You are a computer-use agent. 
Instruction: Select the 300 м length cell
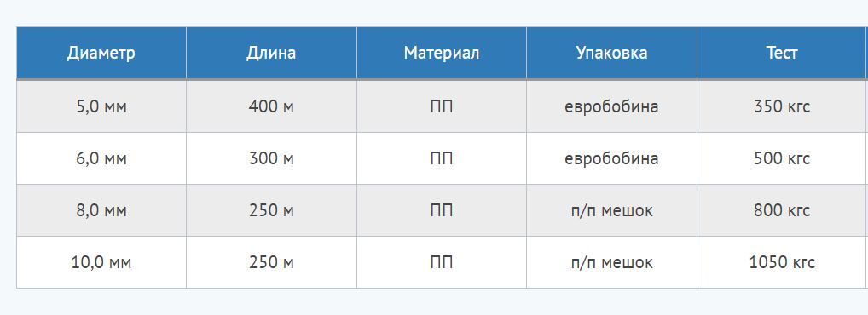pyautogui.click(x=271, y=158)
